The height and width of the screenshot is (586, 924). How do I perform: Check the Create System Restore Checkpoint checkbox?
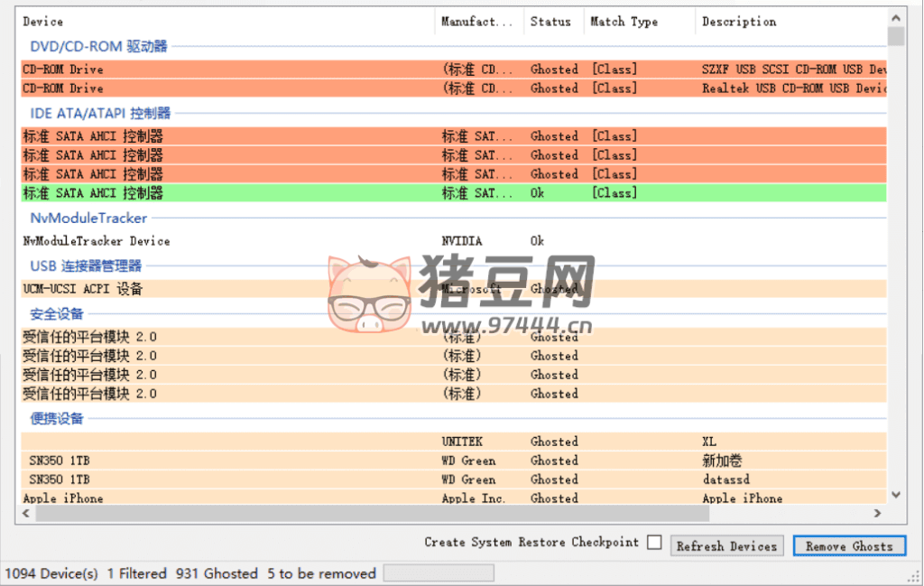(x=654, y=543)
